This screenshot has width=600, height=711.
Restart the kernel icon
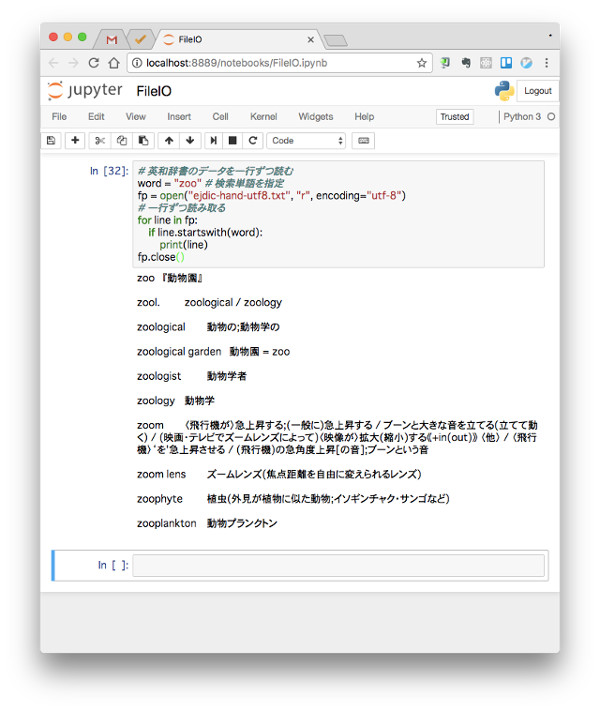(253, 141)
